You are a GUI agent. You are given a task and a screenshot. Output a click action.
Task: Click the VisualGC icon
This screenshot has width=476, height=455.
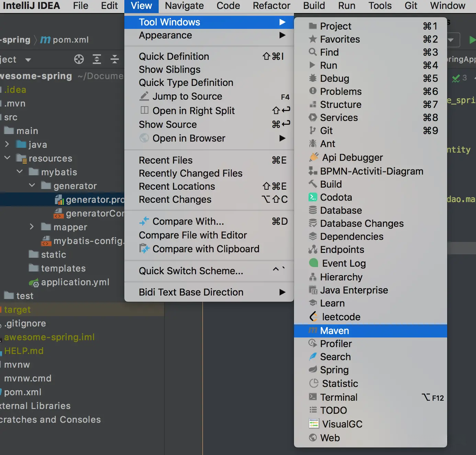click(314, 424)
